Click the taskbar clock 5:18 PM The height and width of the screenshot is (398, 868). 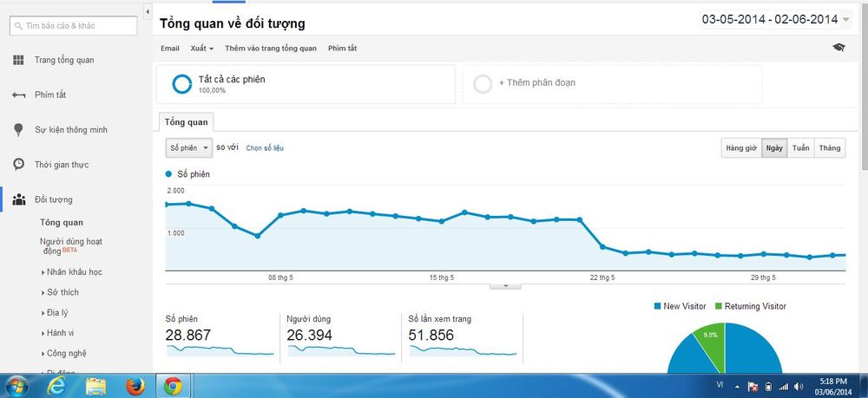pos(832,387)
